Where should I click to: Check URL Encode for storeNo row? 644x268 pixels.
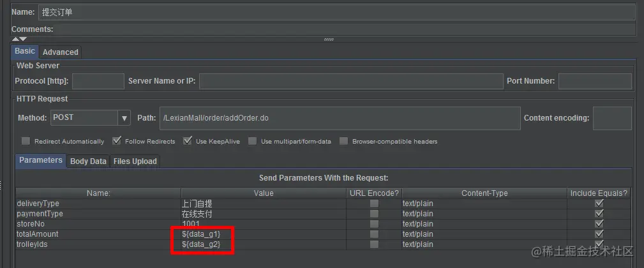click(374, 224)
